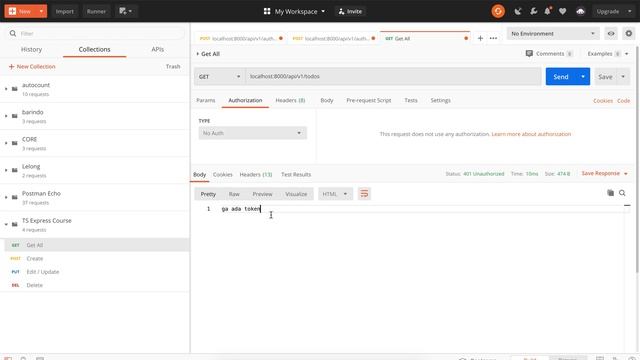Image resolution: width=640 pixels, height=360 pixels.
Task: Open the user avatar menu
Action: point(580,11)
